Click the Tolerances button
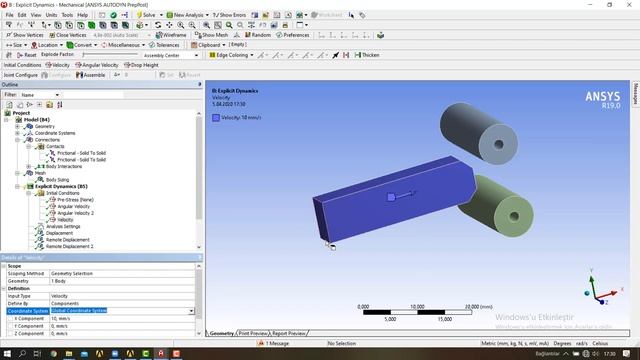640x360 pixels. pyautogui.click(x=164, y=45)
